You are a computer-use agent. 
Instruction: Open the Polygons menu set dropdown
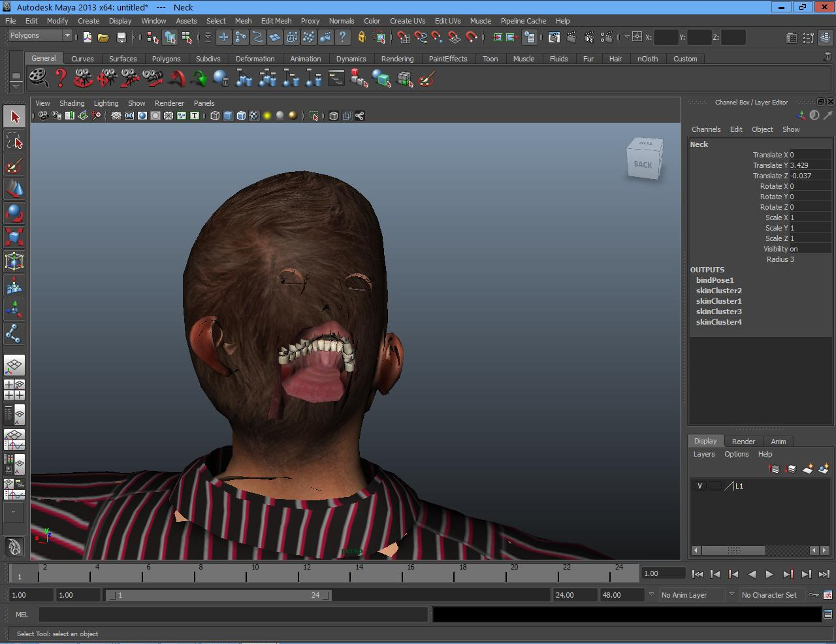[39, 36]
